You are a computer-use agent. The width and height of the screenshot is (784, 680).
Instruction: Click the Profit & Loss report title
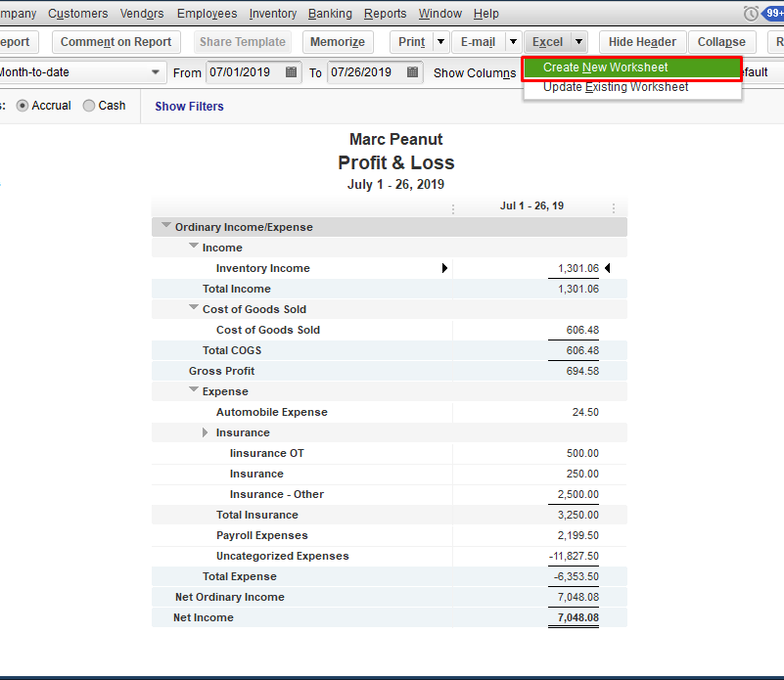(396, 162)
